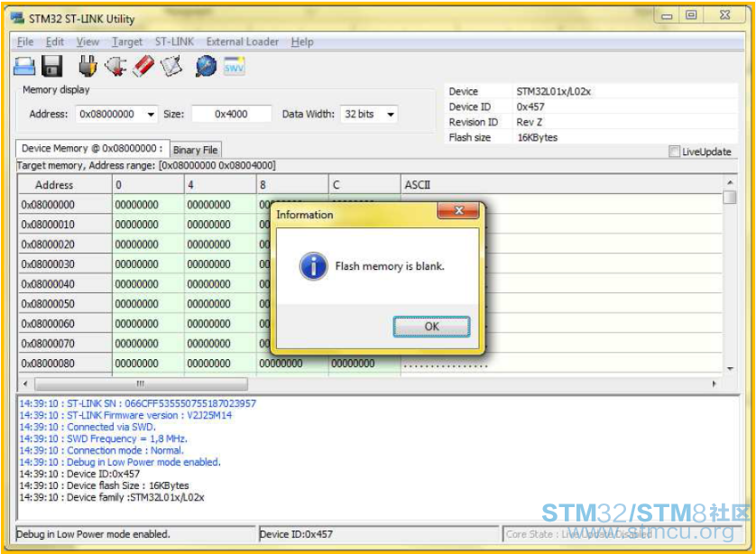Click the globe update icon
Screen dimensions: 756x554
206,67
